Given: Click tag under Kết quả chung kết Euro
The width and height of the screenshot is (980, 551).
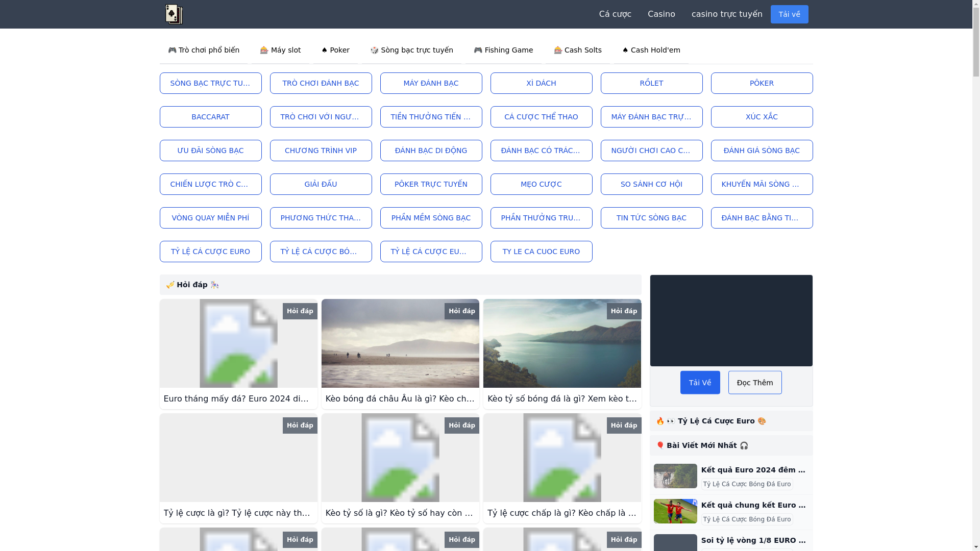Looking at the screenshot, I should click(747, 519).
